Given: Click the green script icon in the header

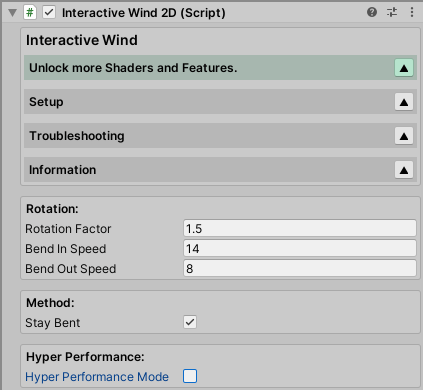Looking at the screenshot, I should [30, 13].
